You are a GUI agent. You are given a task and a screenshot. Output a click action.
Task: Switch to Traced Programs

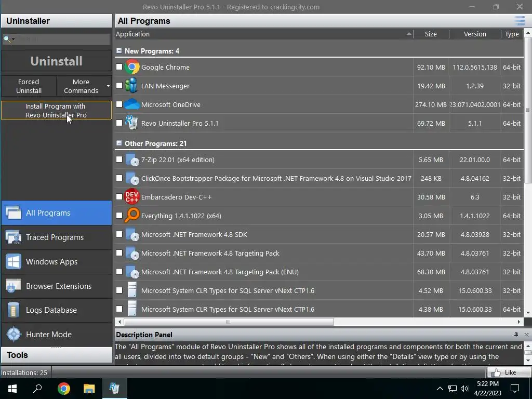tap(56, 237)
